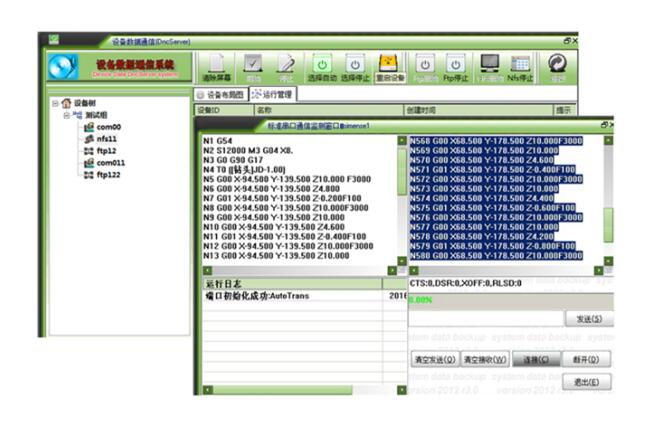Select the com011 device in tree
This screenshot has width=664, height=440.
111,163
